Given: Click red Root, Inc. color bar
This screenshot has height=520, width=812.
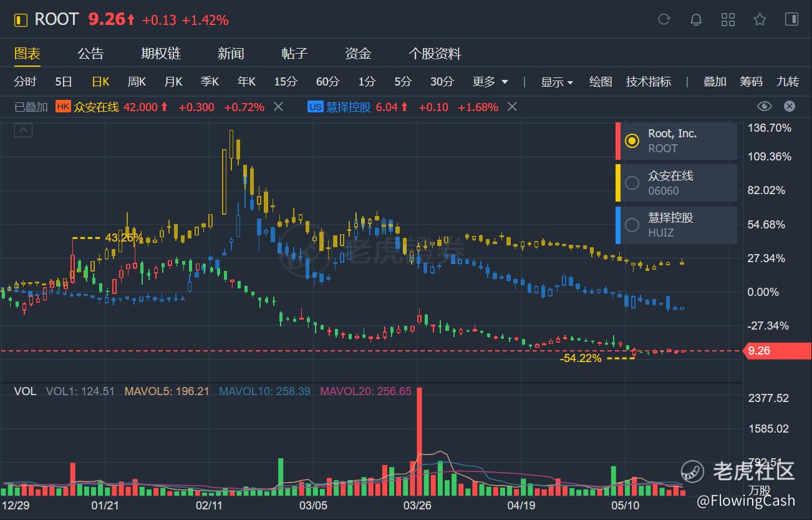Looking at the screenshot, I should 618,140.
